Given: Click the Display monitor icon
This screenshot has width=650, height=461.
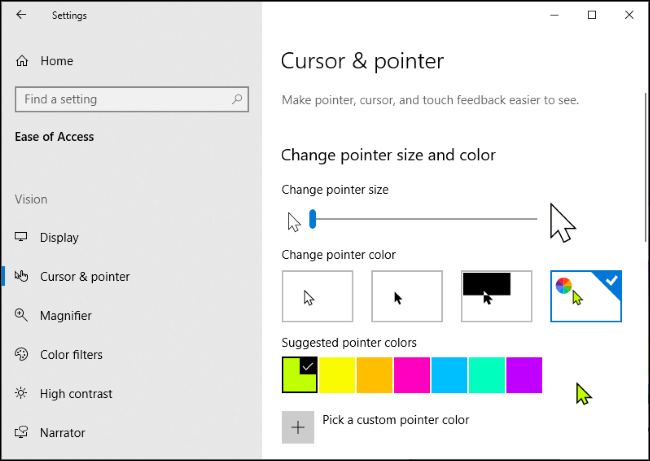Looking at the screenshot, I should coord(21,237).
